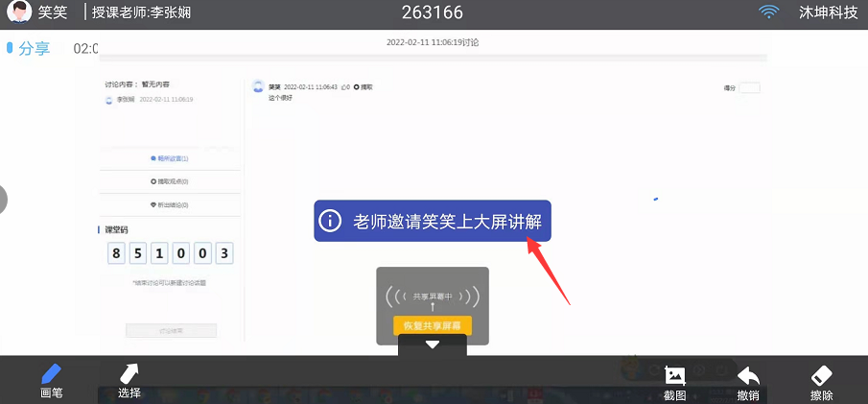
Task: Select the 画笔 pen tool
Action: [51, 380]
